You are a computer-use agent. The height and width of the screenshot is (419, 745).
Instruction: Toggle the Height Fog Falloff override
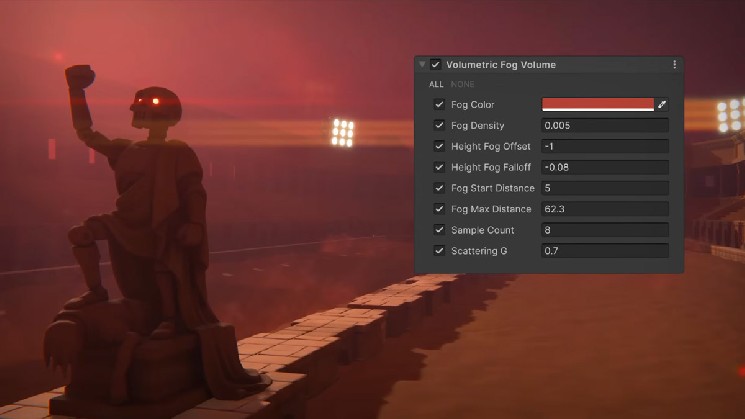(439, 167)
